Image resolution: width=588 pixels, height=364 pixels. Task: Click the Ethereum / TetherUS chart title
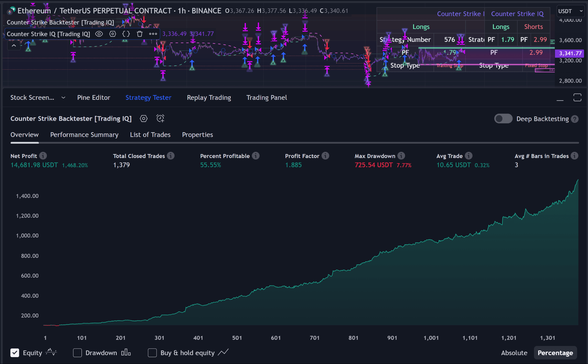[x=119, y=11]
